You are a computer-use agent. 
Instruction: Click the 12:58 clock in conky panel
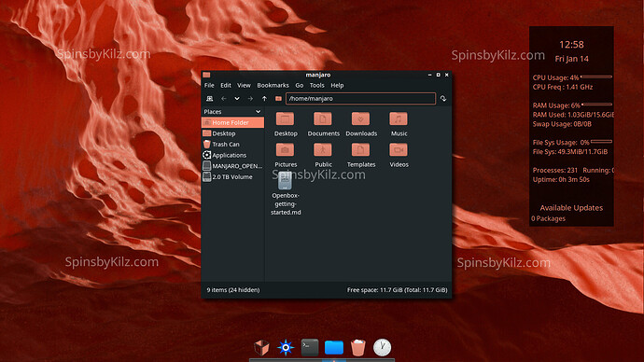tap(571, 45)
